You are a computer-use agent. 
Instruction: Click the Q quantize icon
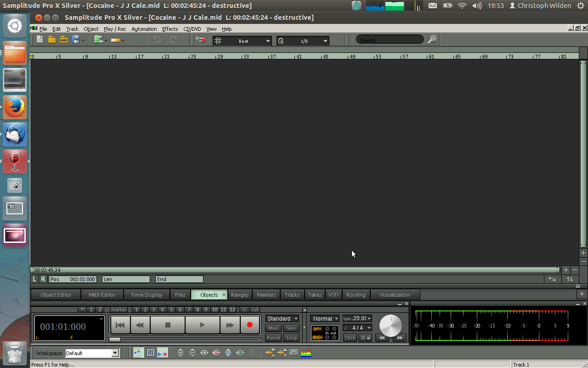(x=281, y=40)
